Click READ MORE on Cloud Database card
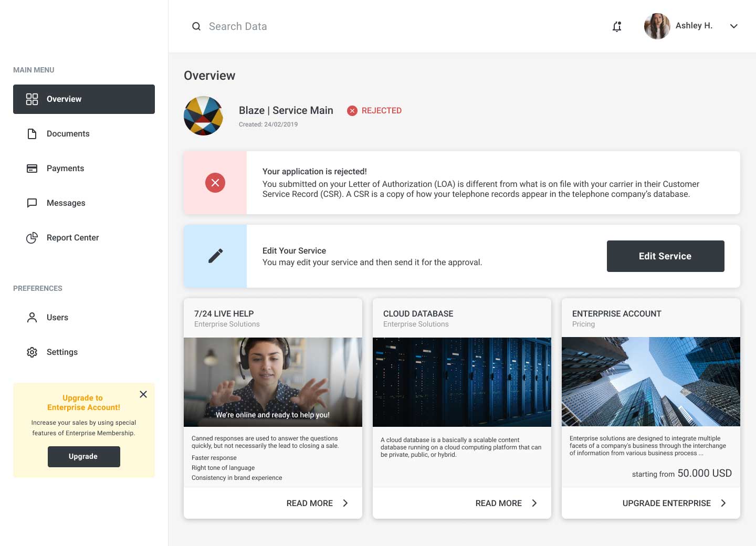 (499, 503)
